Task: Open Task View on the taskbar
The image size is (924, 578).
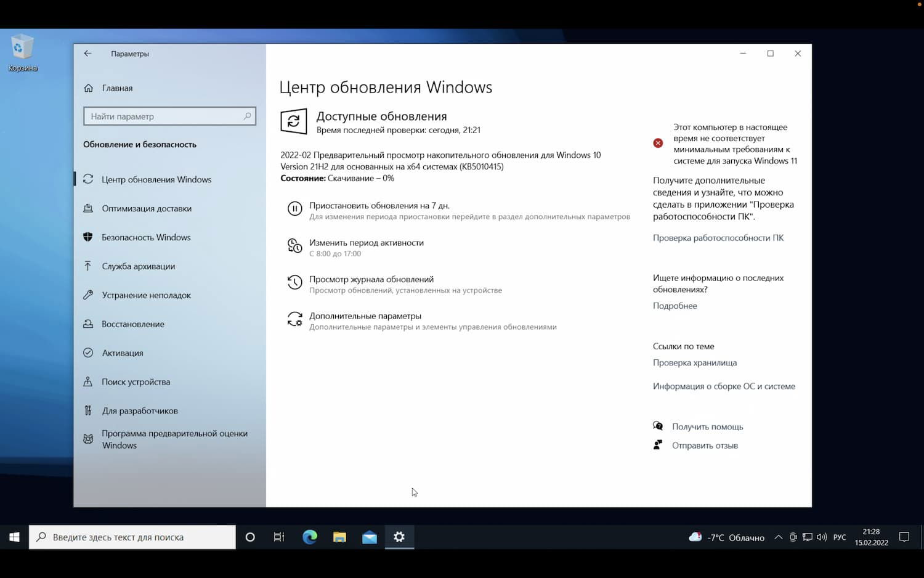Action: (279, 537)
